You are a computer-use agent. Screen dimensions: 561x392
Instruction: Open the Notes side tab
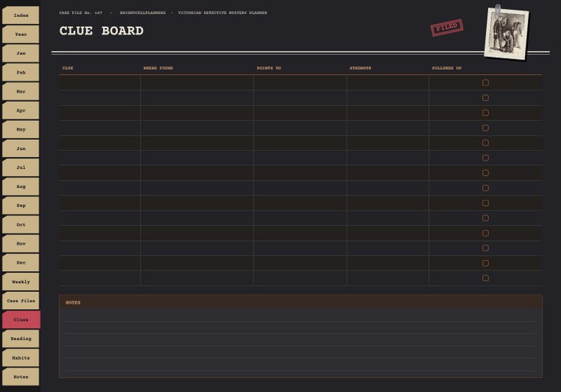point(20,376)
